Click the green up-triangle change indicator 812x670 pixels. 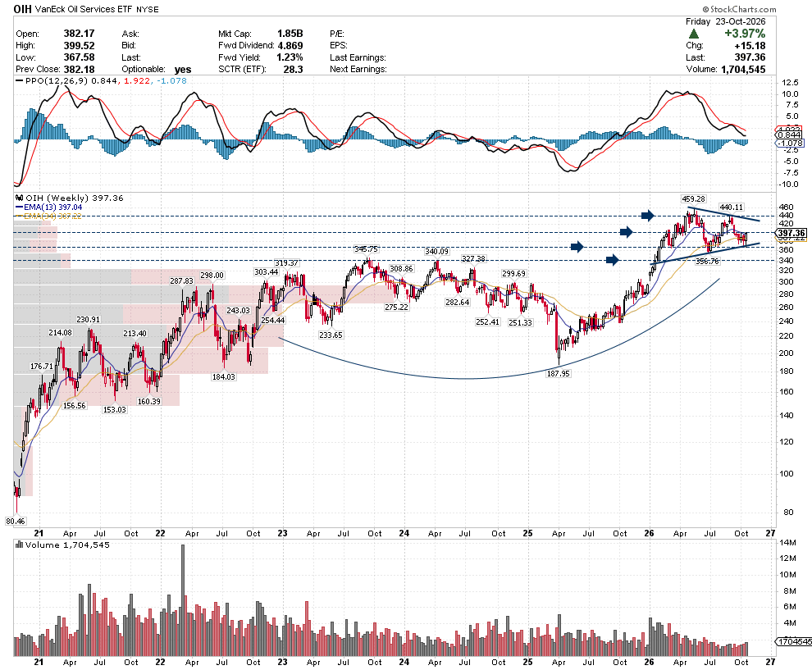(x=694, y=34)
